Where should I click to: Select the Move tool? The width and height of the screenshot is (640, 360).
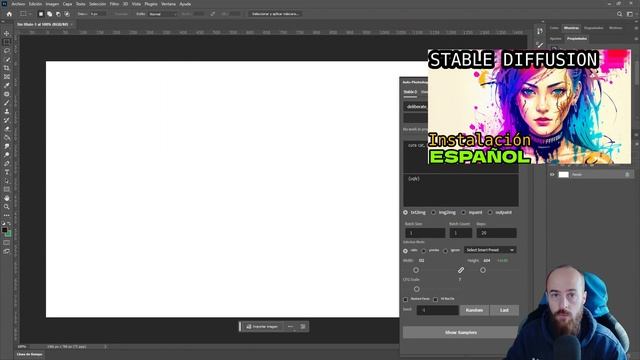[7, 33]
